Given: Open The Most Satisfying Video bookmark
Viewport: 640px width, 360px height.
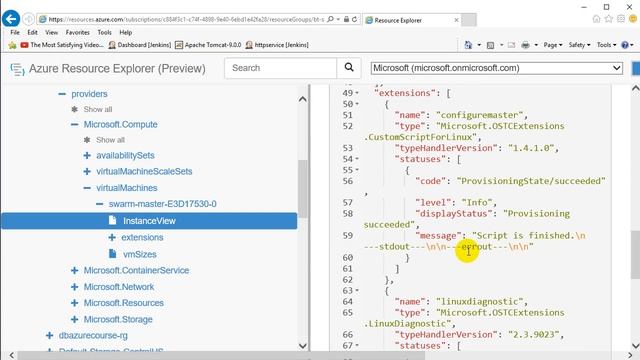Looking at the screenshot, I should coord(62,45).
